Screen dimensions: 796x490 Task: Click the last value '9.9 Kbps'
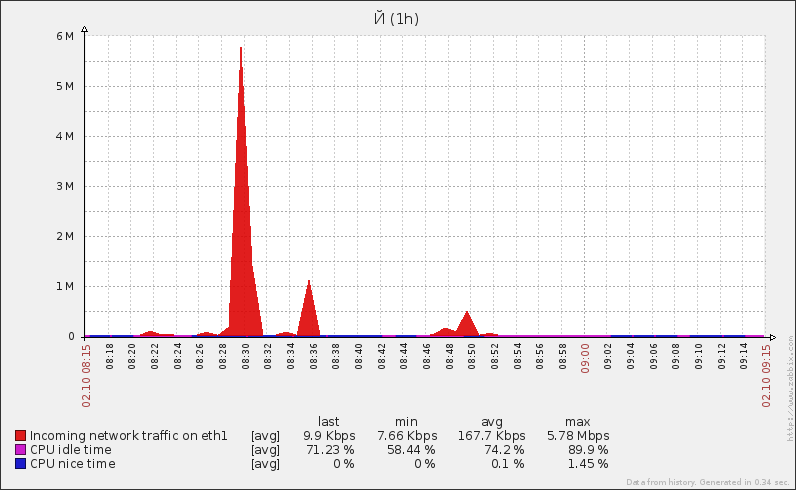coord(329,436)
